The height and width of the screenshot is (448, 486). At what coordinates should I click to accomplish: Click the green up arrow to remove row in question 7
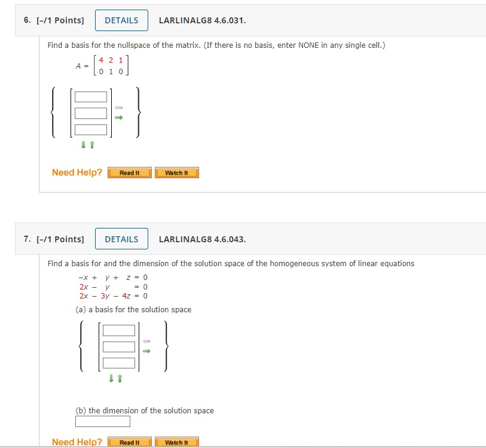coord(120,378)
